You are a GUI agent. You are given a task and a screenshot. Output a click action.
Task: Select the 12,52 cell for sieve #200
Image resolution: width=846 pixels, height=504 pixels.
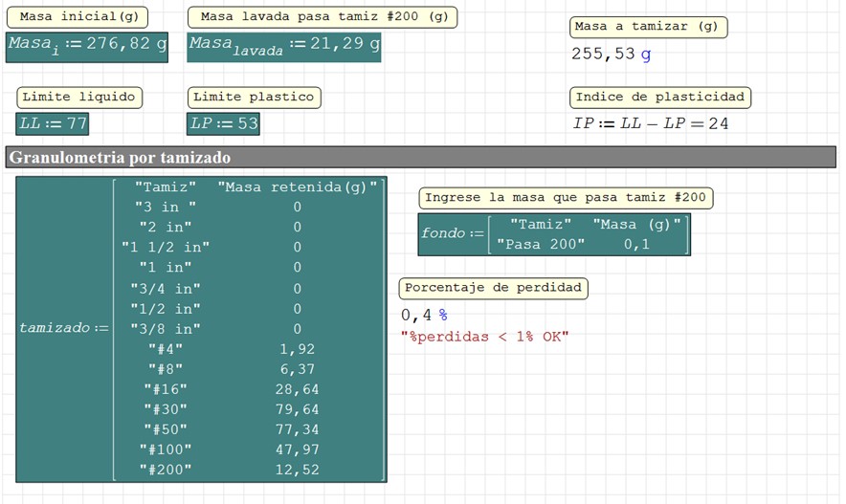click(x=298, y=470)
